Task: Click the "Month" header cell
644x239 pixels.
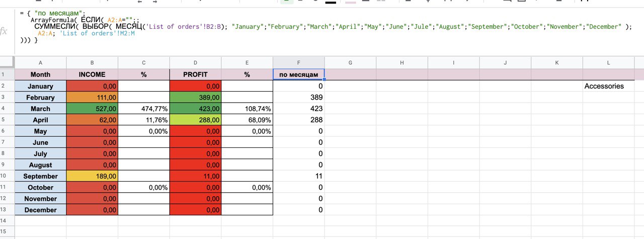Action: (40, 74)
